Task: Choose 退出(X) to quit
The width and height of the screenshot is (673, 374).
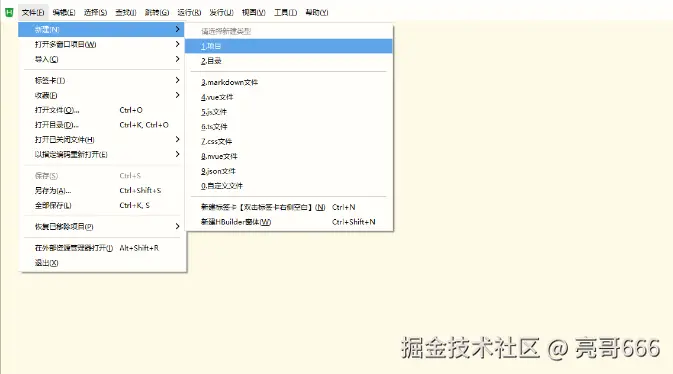Action: click(102, 263)
